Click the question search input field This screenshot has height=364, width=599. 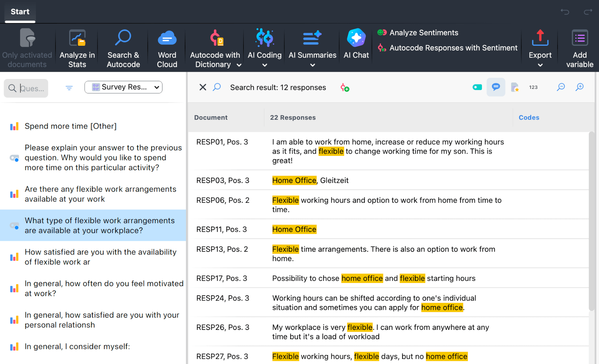pyautogui.click(x=31, y=88)
